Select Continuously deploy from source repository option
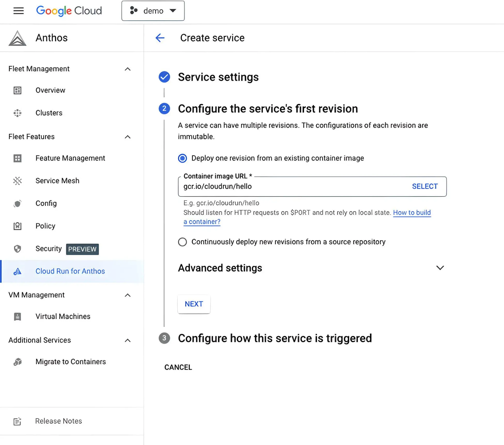The height and width of the screenshot is (445, 504). point(182,242)
